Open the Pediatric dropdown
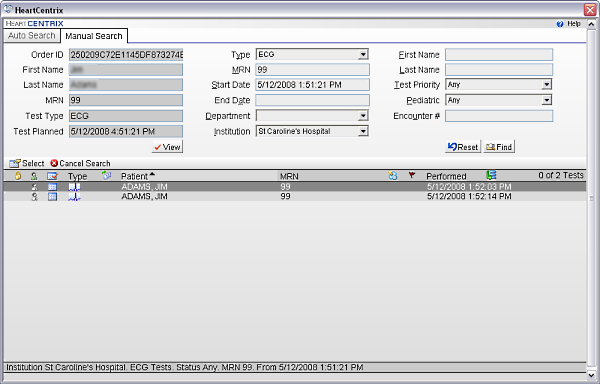 pyautogui.click(x=547, y=100)
